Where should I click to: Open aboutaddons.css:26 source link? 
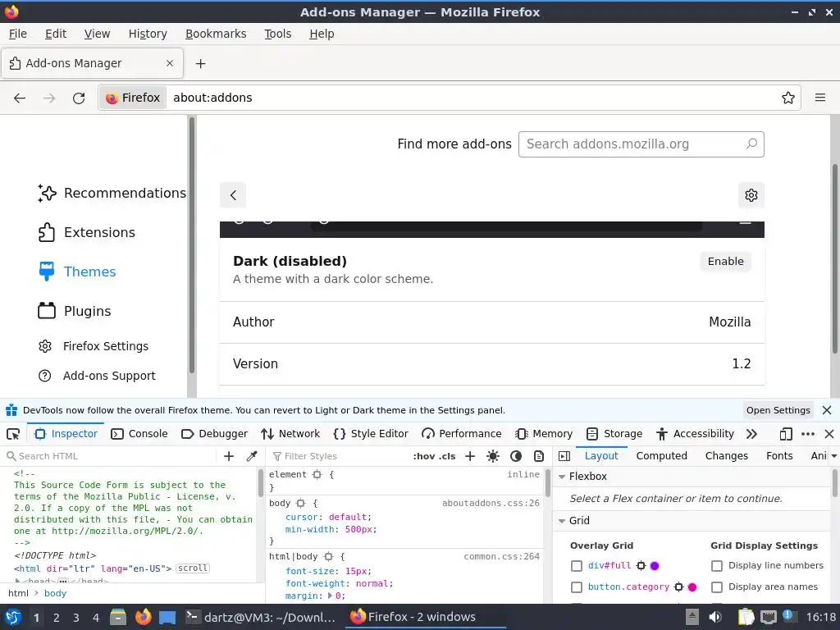(x=491, y=504)
